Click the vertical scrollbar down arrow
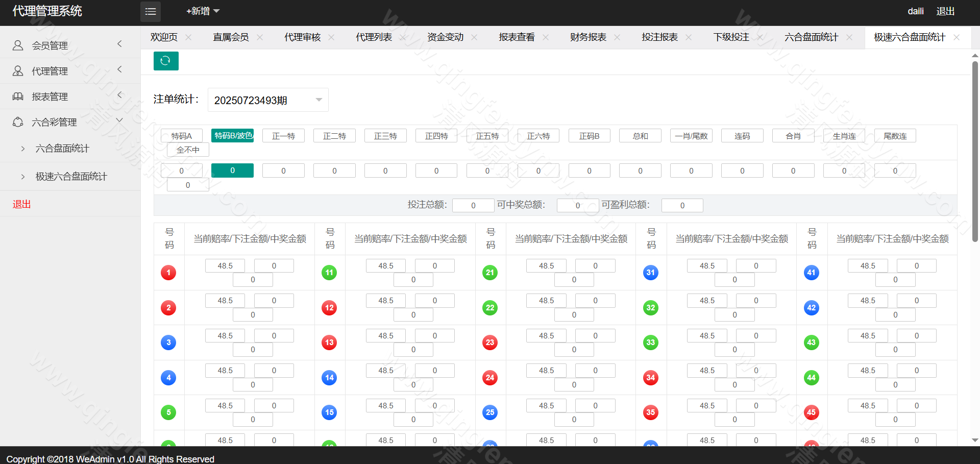This screenshot has height=464, width=980. click(975, 440)
